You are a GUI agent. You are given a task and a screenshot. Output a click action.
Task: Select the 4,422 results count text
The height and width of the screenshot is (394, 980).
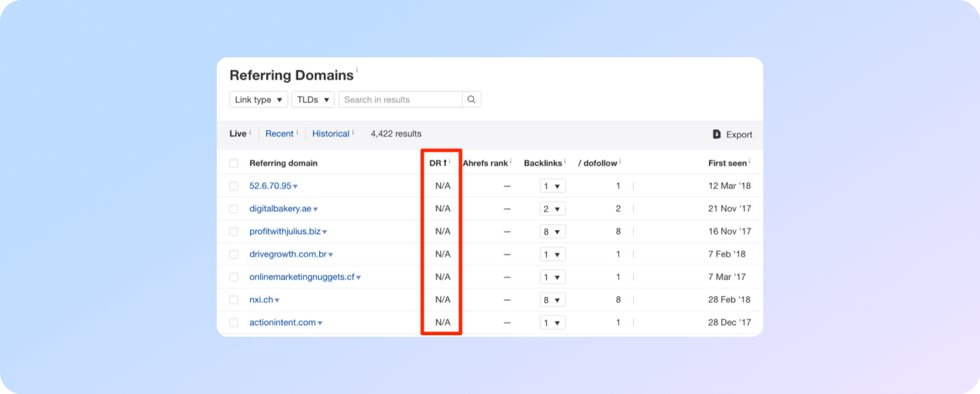396,134
